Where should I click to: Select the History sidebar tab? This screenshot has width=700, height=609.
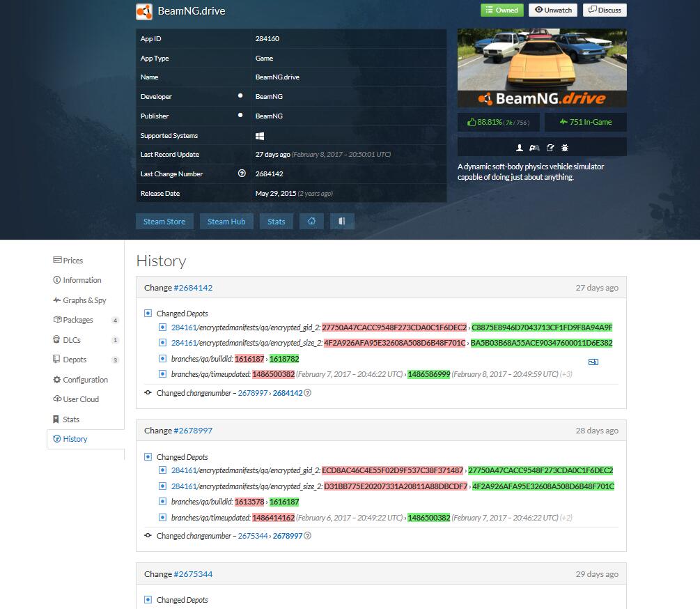click(85, 439)
